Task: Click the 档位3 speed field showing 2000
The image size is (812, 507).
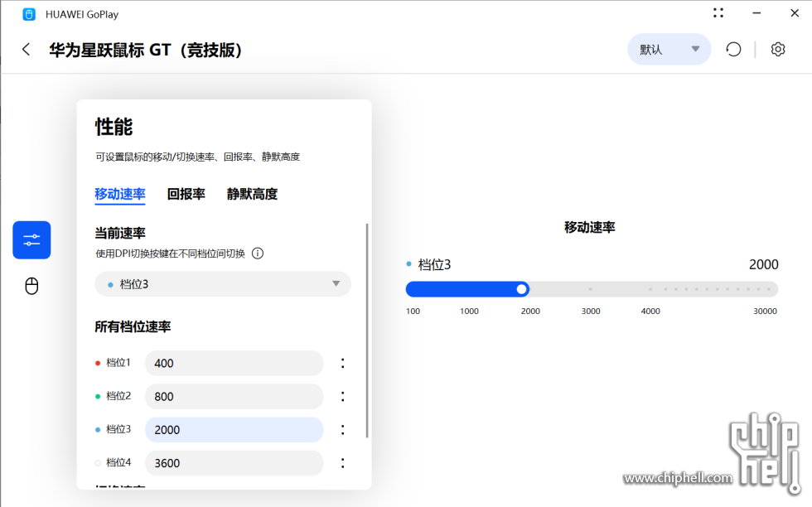Action: coord(234,430)
